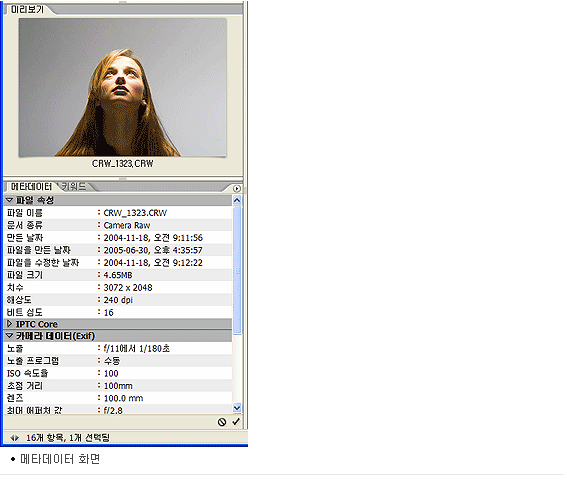Image resolution: width=567 pixels, height=481 pixels.
Task: Switch to the 키워드 tab
Action: click(x=74, y=187)
